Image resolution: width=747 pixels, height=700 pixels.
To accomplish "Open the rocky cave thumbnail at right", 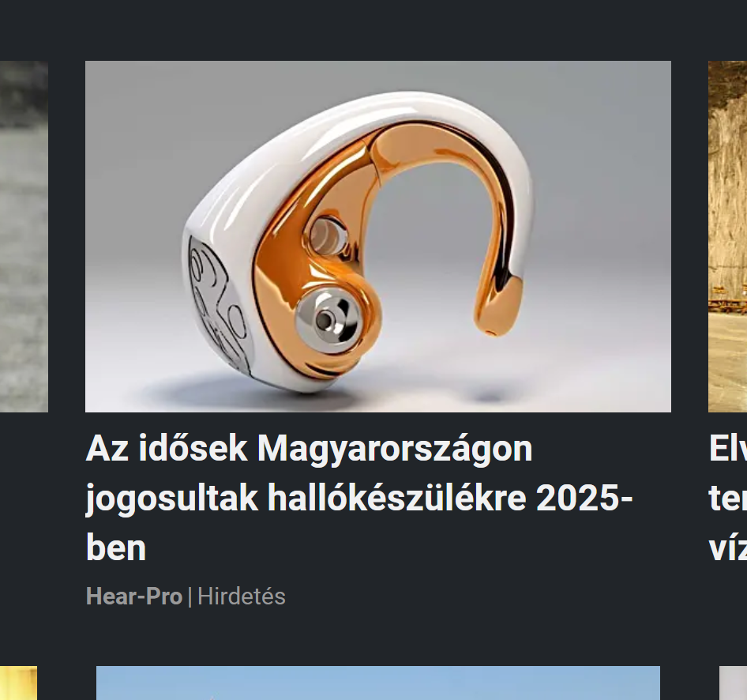I will (727, 236).
